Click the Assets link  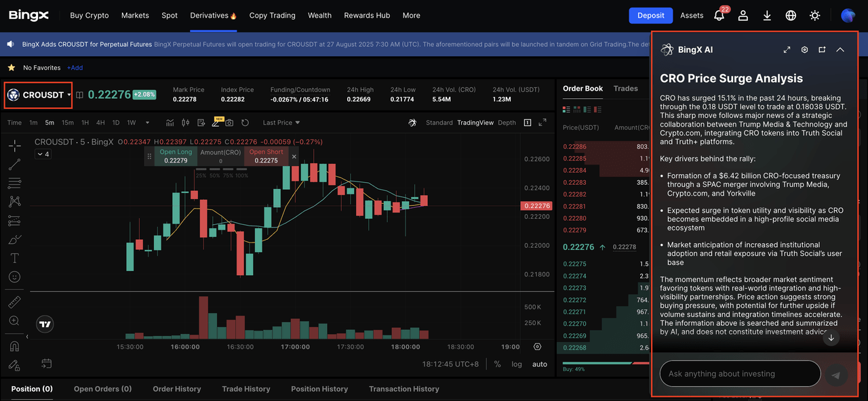pyautogui.click(x=692, y=16)
